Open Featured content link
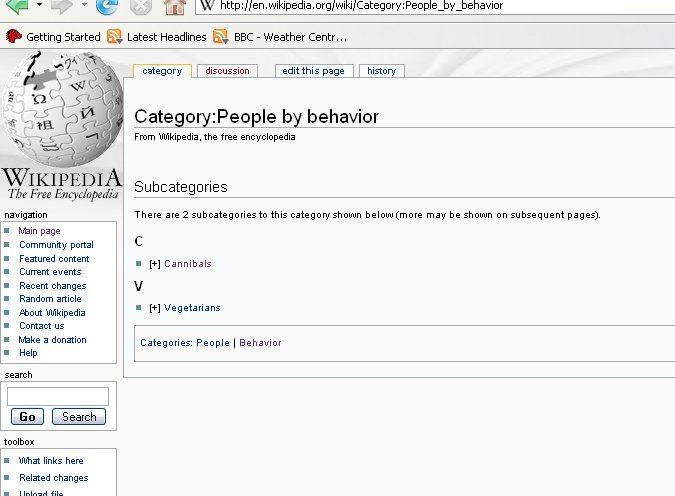 click(x=54, y=259)
